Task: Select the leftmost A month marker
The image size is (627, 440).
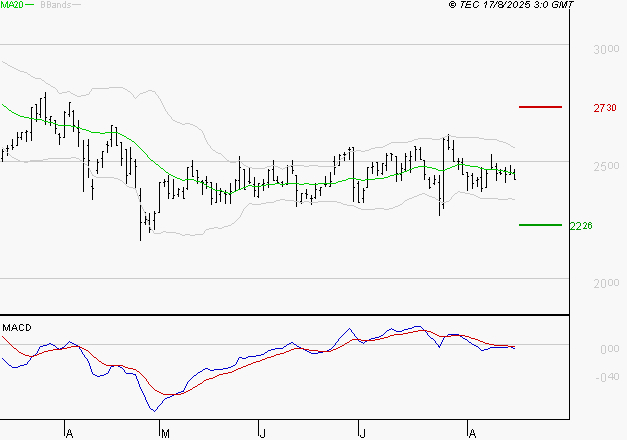Action: pyautogui.click(x=68, y=433)
